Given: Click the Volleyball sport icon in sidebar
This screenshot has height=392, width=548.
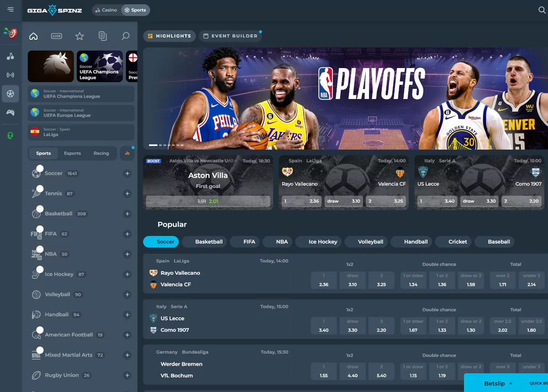Looking at the screenshot, I should pyautogui.click(x=37, y=294).
